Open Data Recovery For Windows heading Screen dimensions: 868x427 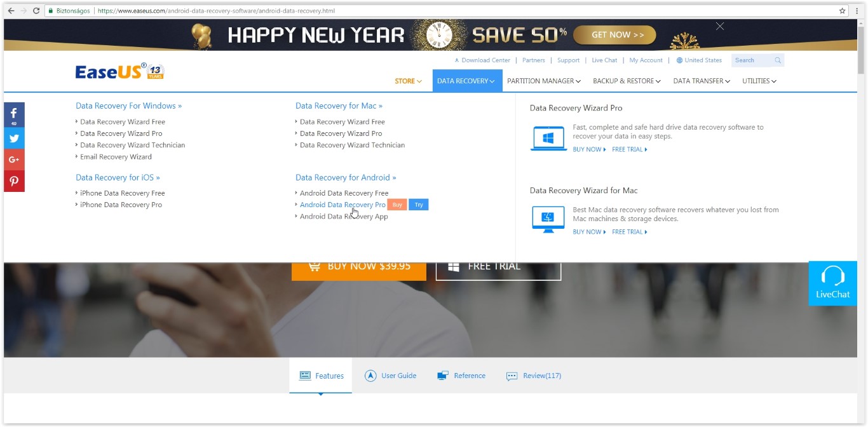coord(129,106)
